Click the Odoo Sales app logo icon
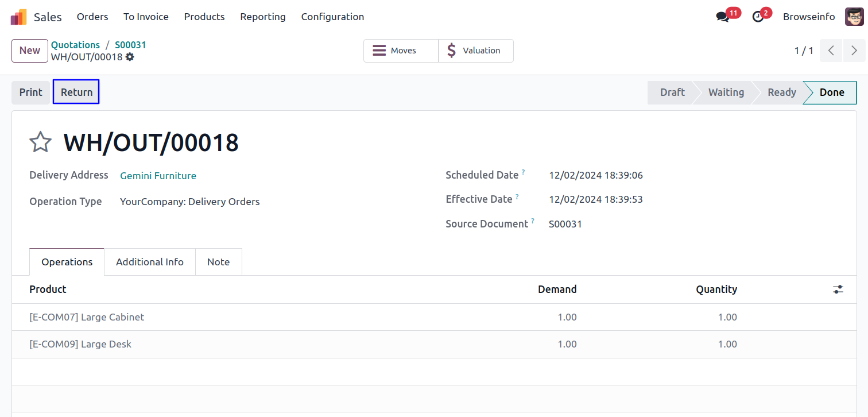This screenshot has width=868, height=417. coord(18,17)
